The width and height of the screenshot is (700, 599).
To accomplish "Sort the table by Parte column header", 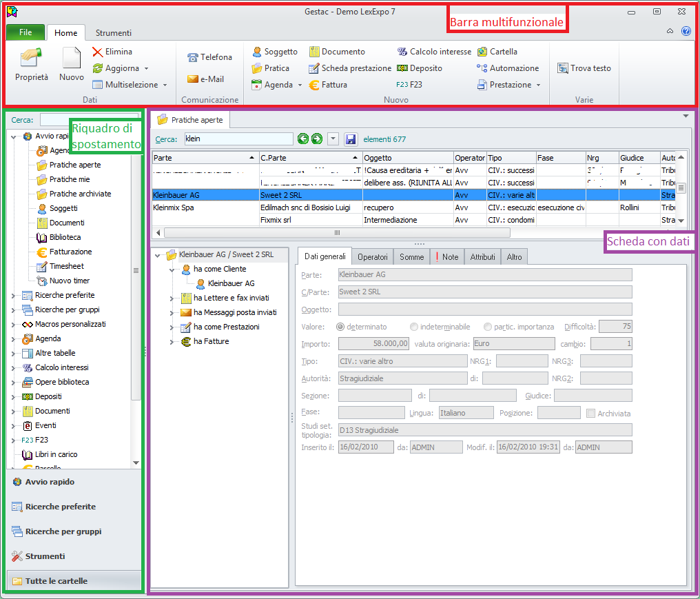I will [205, 158].
